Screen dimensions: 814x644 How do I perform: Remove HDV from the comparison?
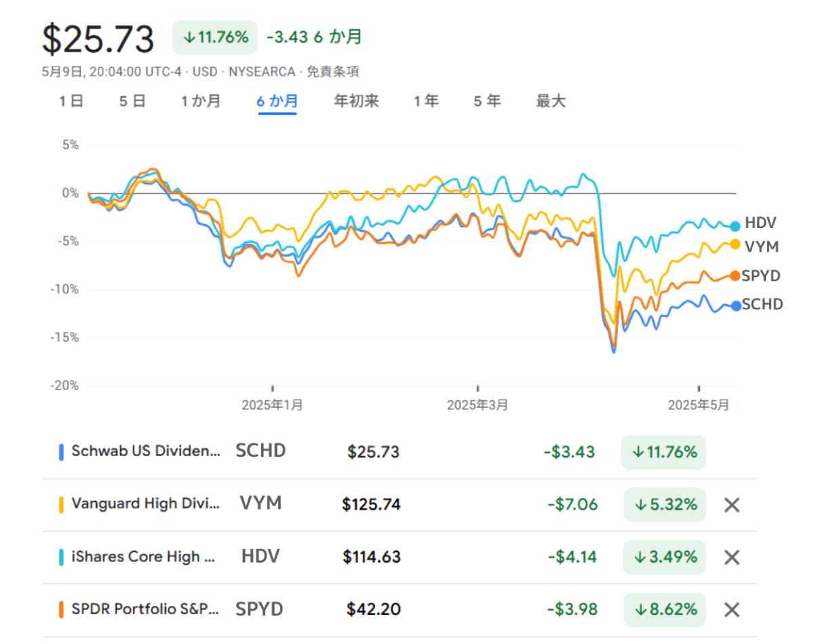[x=731, y=557]
